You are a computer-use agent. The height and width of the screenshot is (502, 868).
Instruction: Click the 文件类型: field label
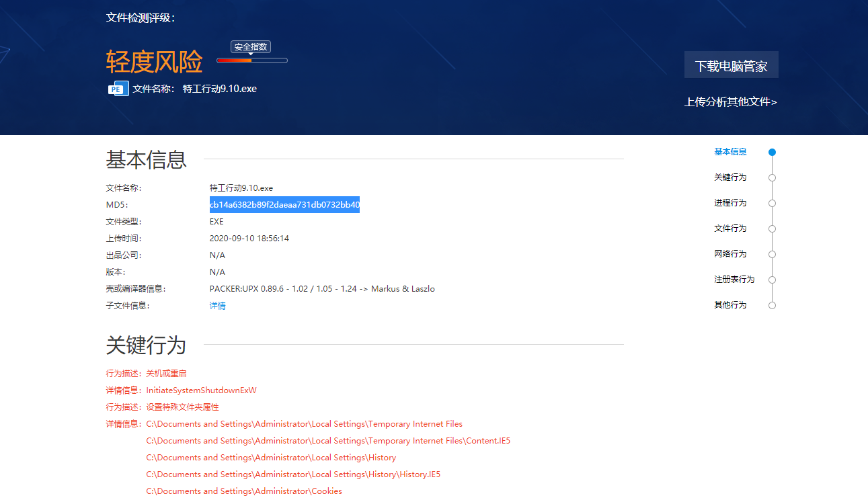coord(124,222)
